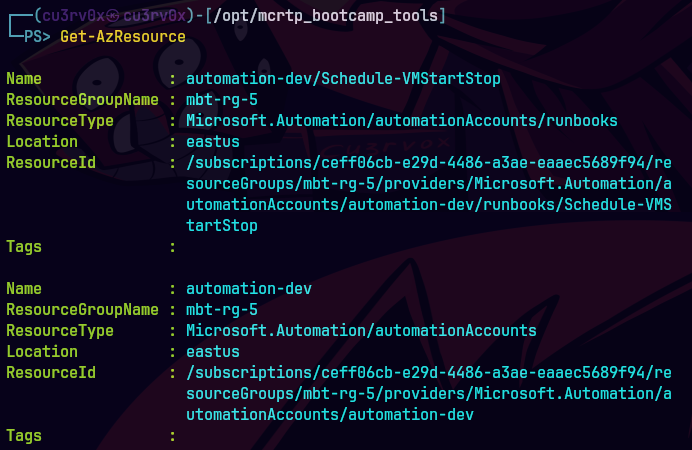Click the PS> prompt marker
This screenshot has width=692, height=450.
[x=37, y=37]
